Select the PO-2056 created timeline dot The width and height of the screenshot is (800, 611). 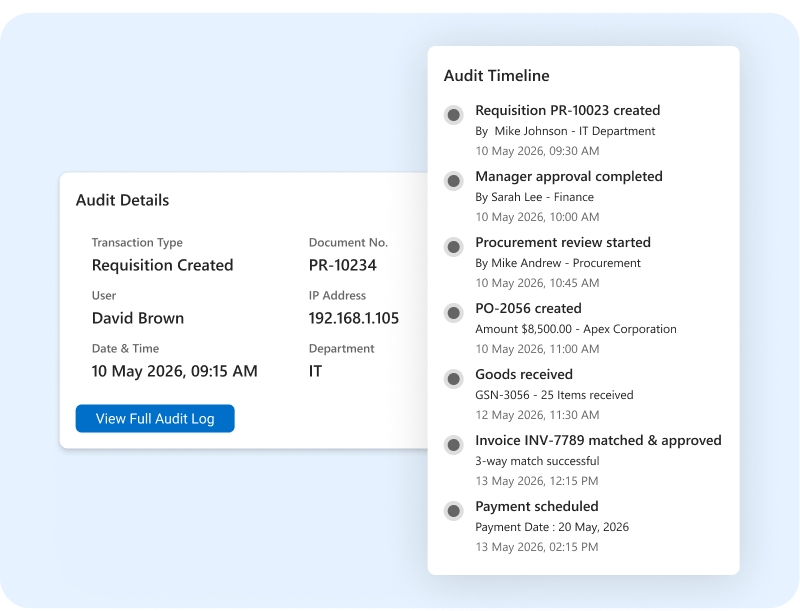[454, 313]
